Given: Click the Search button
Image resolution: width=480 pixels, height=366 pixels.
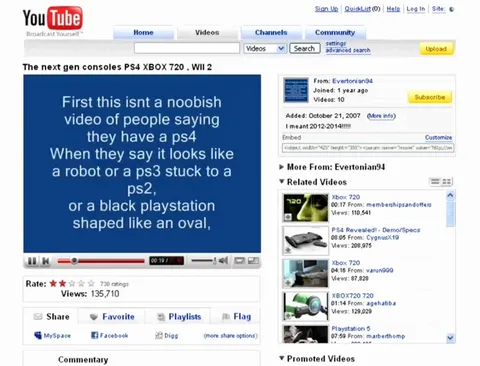Looking at the screenshot, I should (305, 49).
